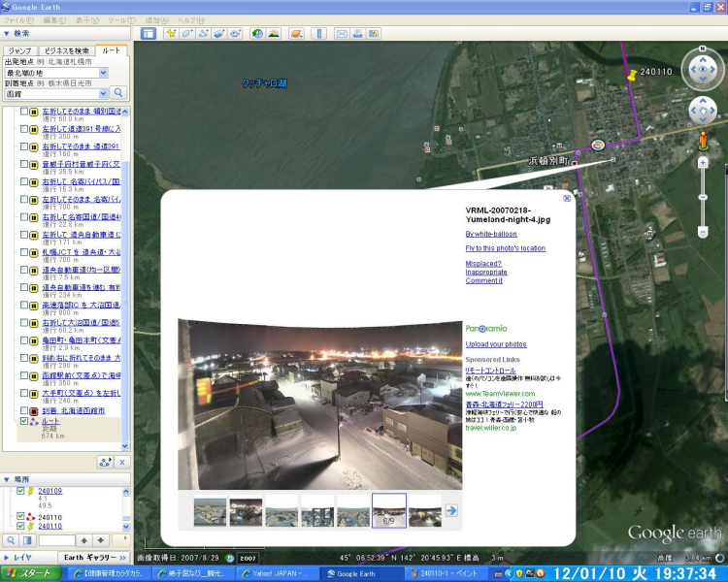The width and height of the screenshot is (728, 582).
Task: Collapse the 検索 search panel
Action: [x=7, y=33]
